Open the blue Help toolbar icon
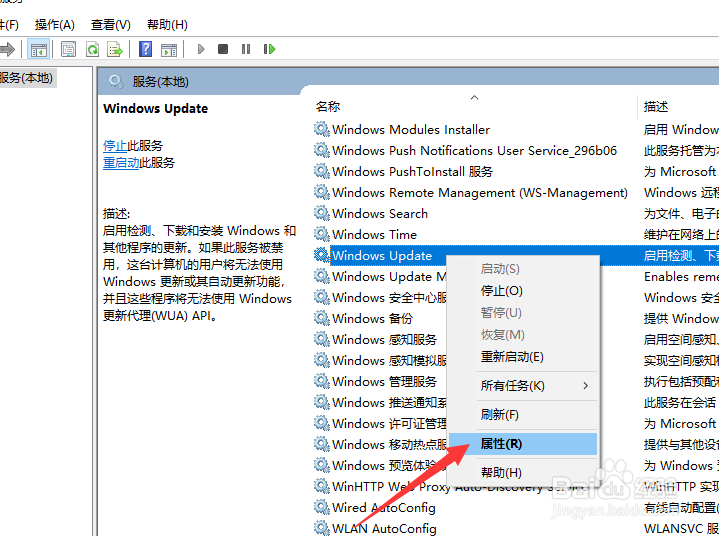The image size is (719, 536). (x=145, y=49)
